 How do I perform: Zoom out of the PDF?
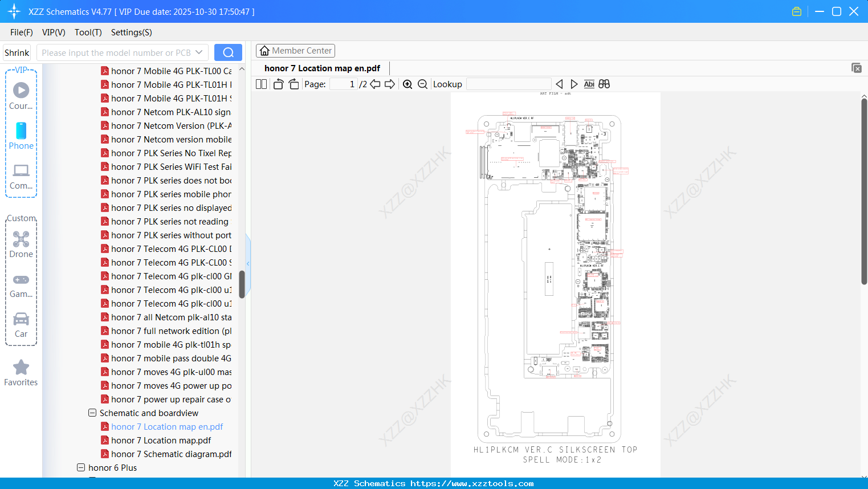coord(422,84)
